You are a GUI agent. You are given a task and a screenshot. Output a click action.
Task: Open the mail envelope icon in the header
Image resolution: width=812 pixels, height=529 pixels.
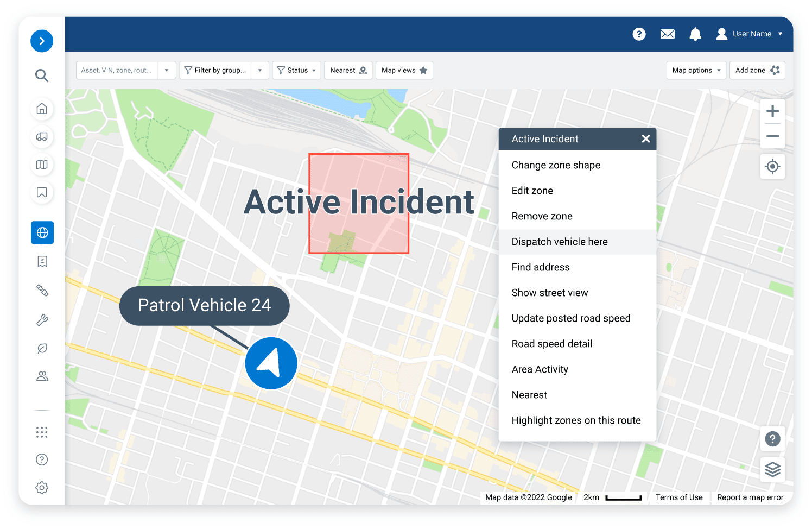[x=668, y=34]
